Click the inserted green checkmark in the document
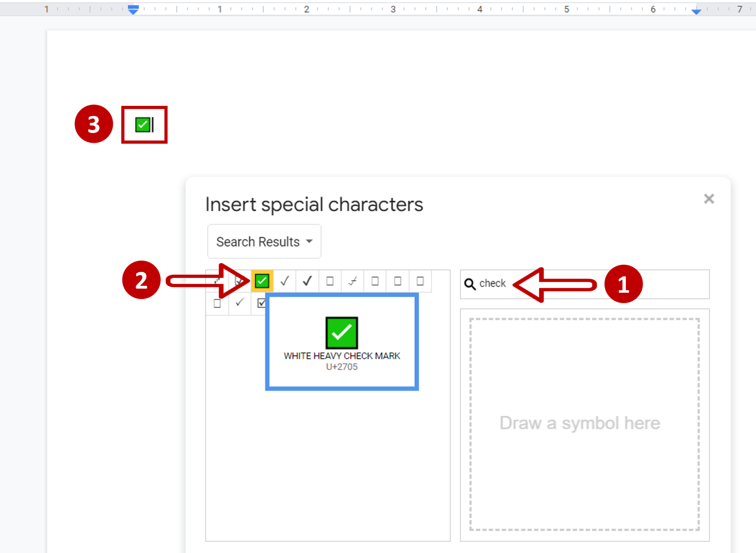 (143, 124)
